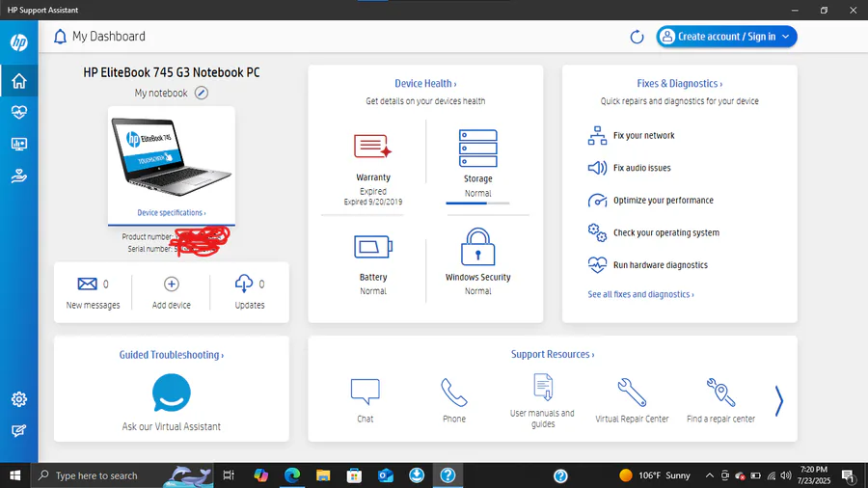The width and height of the screenshot is (868, 488).
Task: Open the Guided Troubleshooting link
Action: point(172,355)
